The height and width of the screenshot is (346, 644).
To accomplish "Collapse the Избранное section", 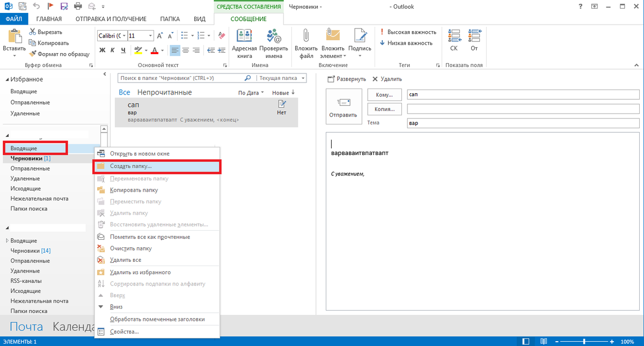I will click(8, 79).
